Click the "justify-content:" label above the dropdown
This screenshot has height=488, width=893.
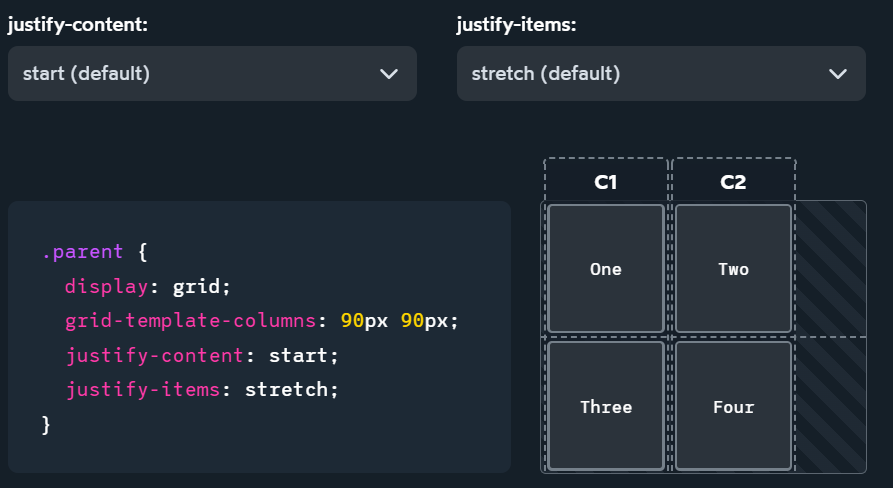[78, 25]
